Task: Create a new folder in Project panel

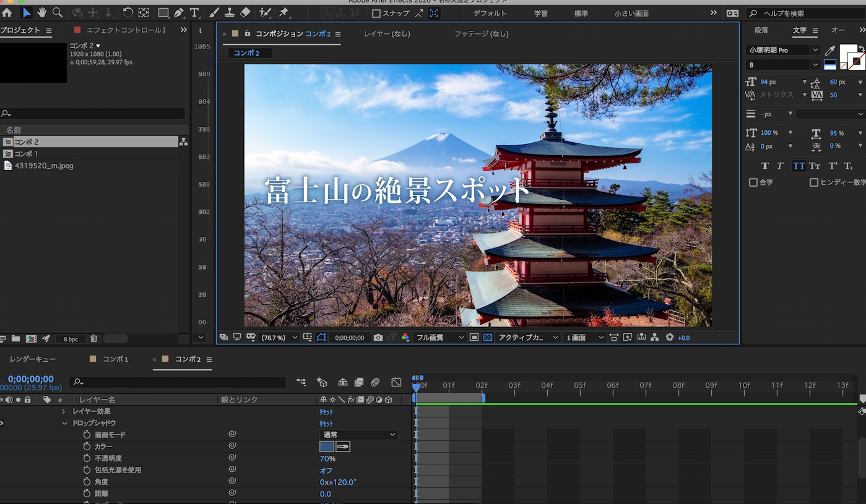Action: [x=15, y=338]
